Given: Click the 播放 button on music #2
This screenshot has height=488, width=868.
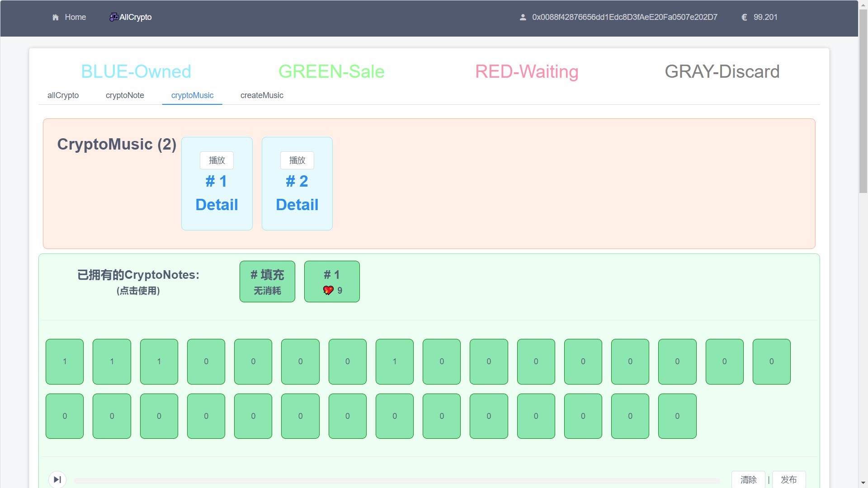Looking at the screenshot, I should click(297, 160).
